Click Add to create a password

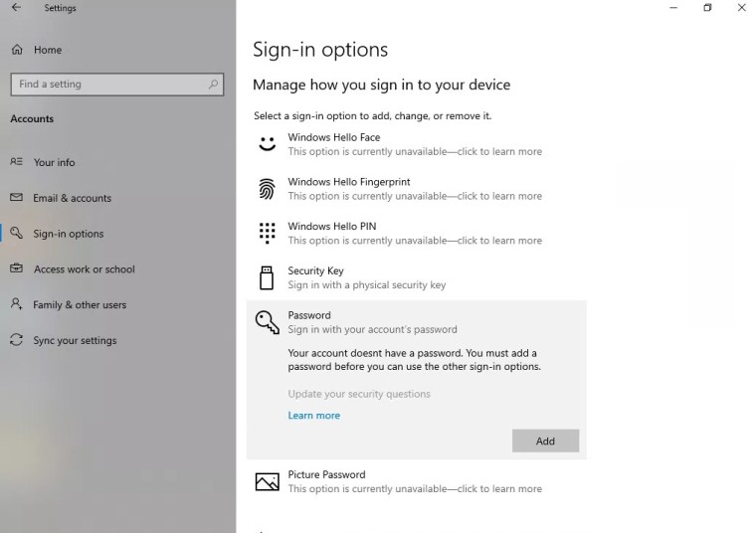545,441
